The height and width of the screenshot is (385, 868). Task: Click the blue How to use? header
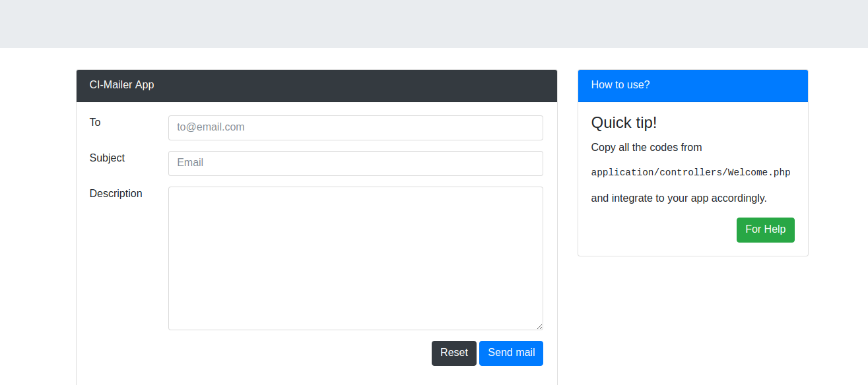tap(693, 86)
